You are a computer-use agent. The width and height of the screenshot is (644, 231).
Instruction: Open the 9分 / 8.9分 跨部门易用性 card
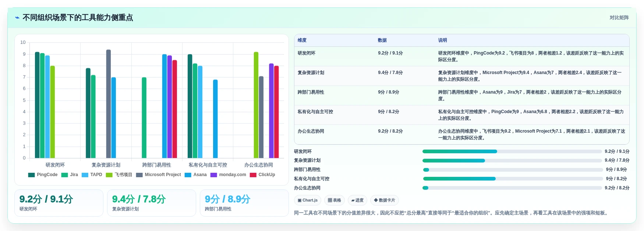pyautogui.click(x=244, y=203)
